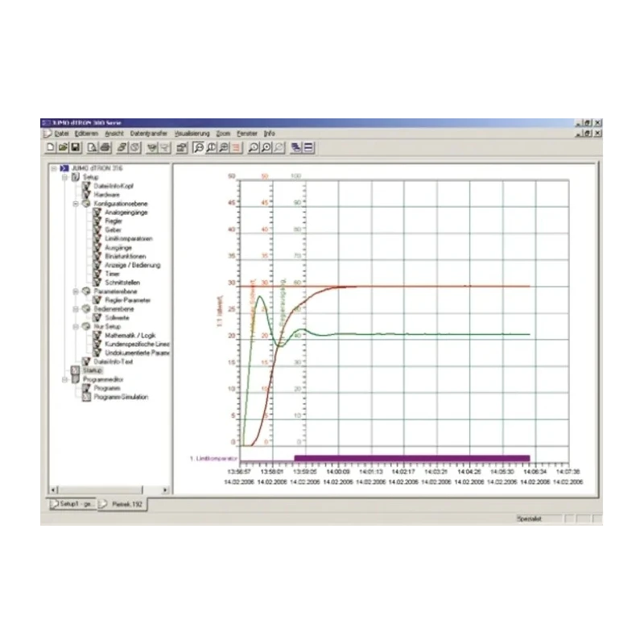Collapse the Setup tree node

point(65,177)
